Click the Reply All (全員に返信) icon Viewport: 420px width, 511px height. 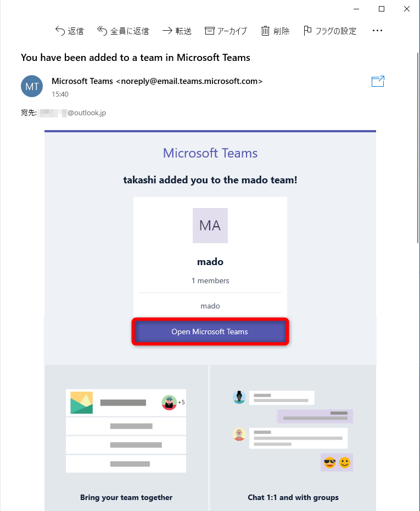(102, 31)
